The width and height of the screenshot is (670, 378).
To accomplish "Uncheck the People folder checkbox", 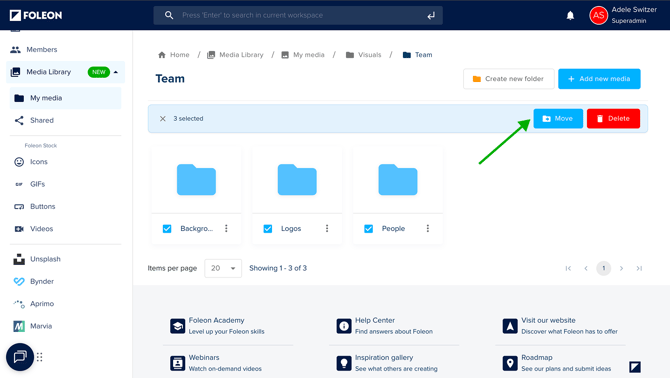I will pos(368,229).
